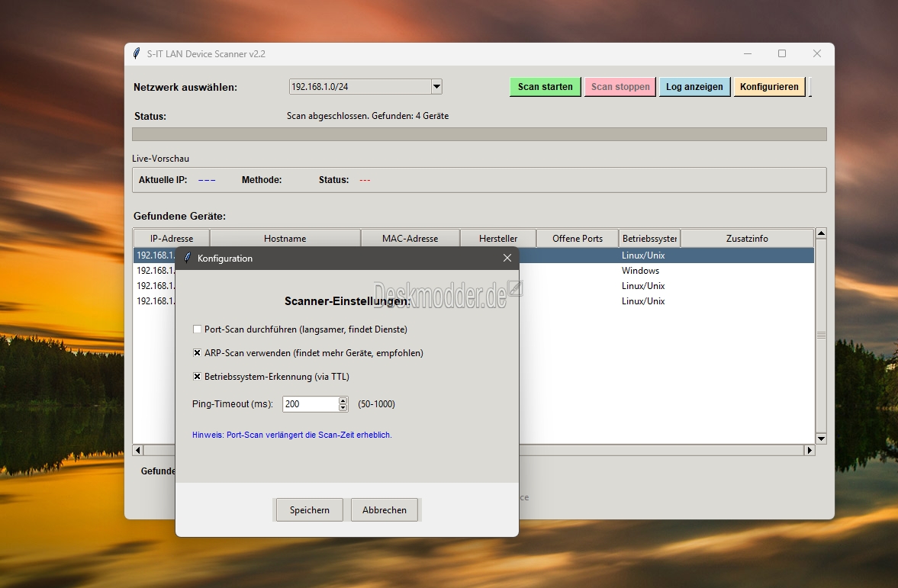Decrease Ping-Timeout with the down arrow
Image resolution: width=898 pixels, height=588 pixels.
coord(343,408)
